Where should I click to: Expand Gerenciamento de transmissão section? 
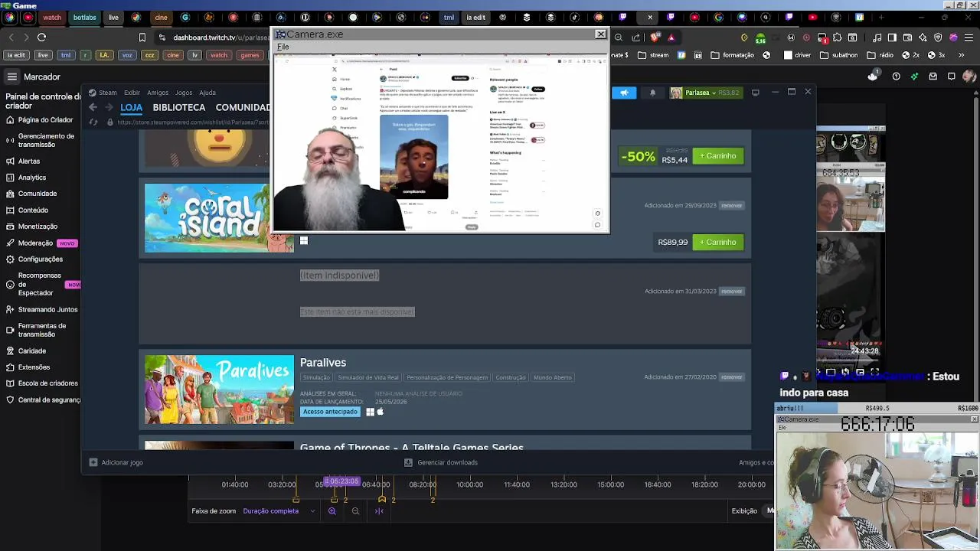point(40,140)
